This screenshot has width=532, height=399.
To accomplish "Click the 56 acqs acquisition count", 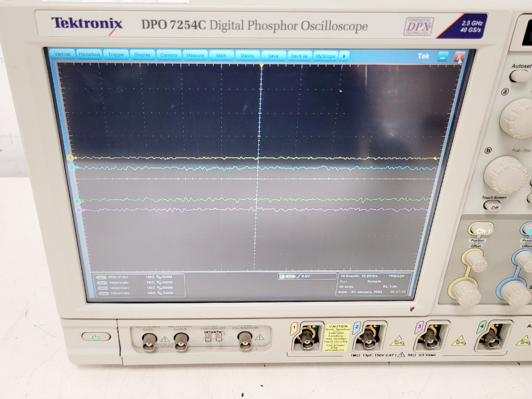I will [346, 287].
